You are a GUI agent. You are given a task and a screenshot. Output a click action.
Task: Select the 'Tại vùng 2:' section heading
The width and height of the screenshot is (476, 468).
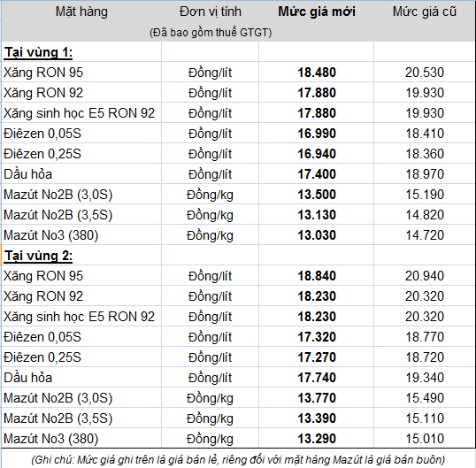point(39,256)
